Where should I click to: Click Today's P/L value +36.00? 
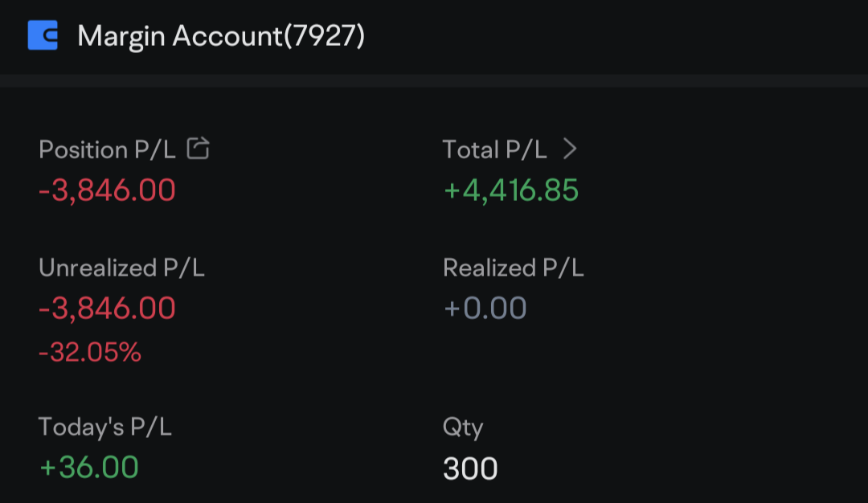(x=88, y=468)
